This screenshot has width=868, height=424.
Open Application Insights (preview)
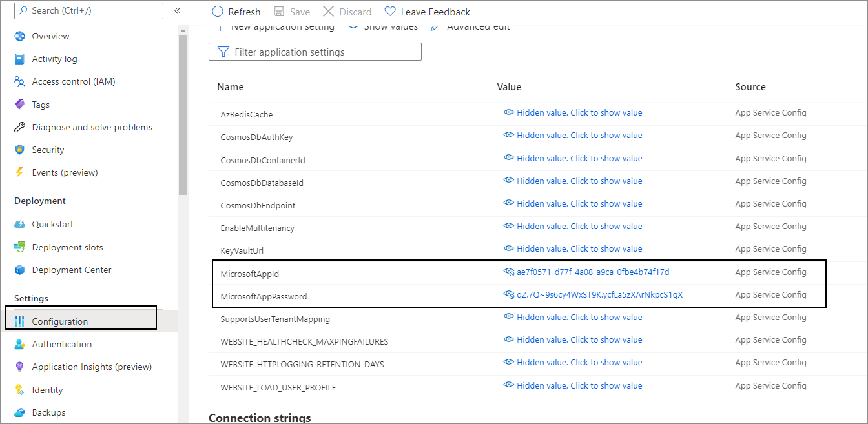(x=92, y=367)
